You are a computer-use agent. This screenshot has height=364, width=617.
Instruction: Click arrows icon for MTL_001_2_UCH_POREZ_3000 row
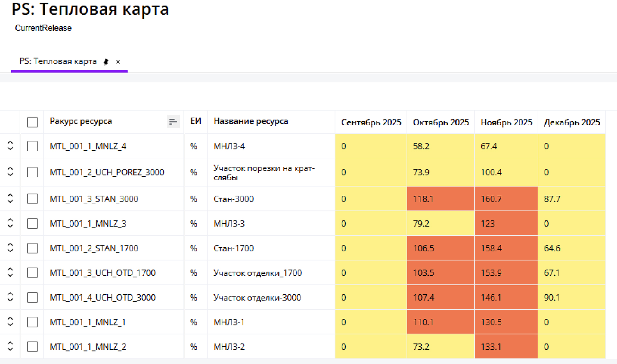(10, 172)
